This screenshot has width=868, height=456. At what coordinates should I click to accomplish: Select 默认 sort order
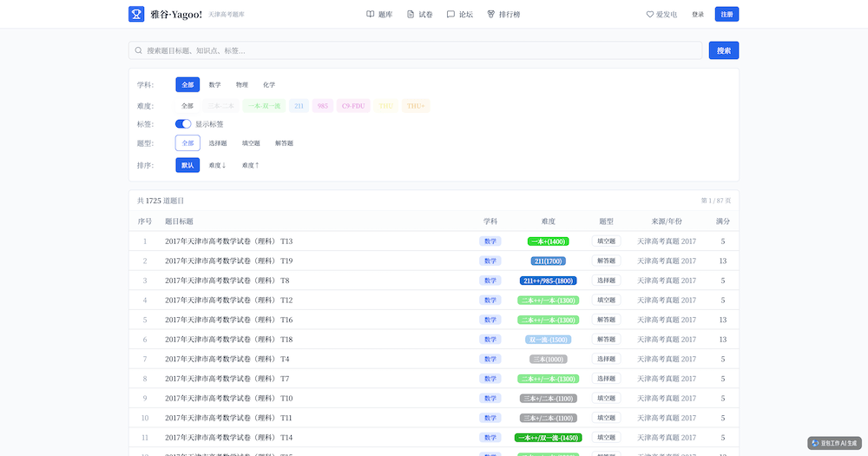pyautogui.click(x=187, y=165)
